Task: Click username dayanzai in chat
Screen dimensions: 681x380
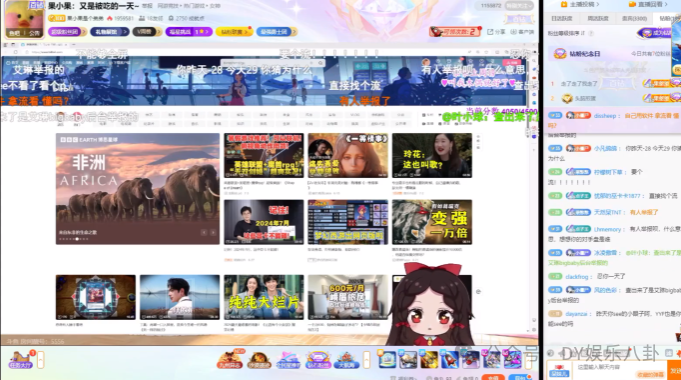Action: pos(576,314)
